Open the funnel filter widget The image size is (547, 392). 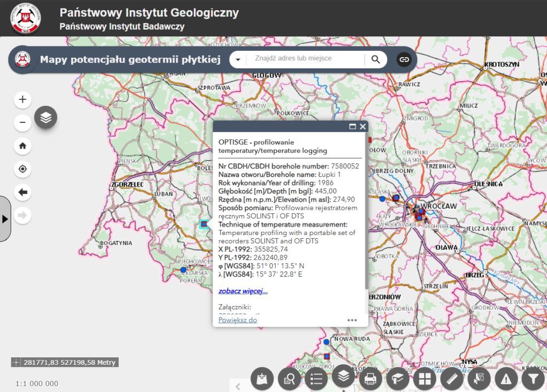tap(533, 379)
